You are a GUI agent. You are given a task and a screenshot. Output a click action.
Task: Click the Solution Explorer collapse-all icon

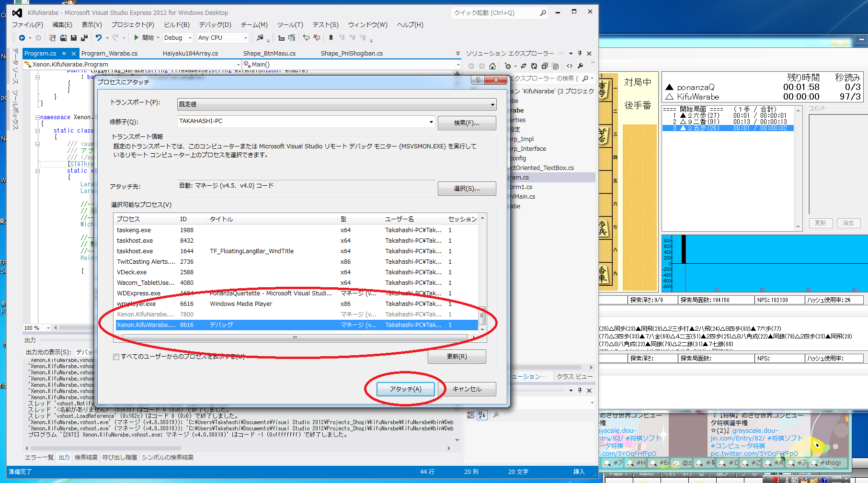coord(545,66)
